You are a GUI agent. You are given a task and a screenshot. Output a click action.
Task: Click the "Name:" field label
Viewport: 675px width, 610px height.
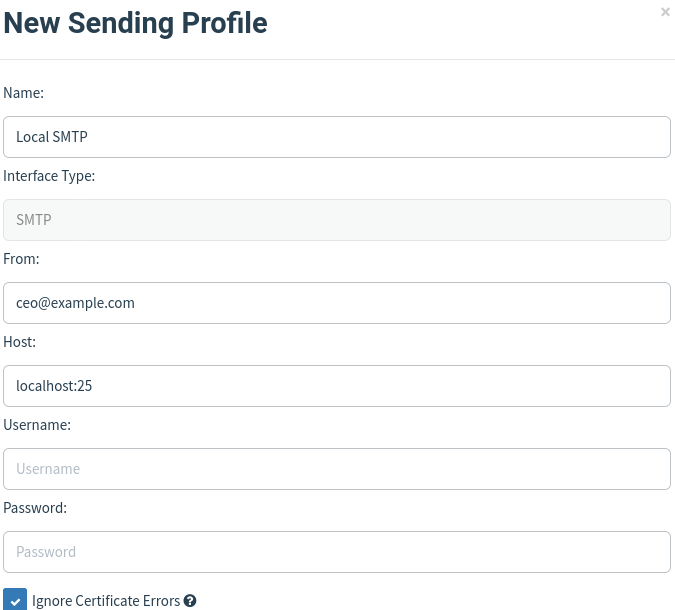pyautogui.click(x=24, y=93)
